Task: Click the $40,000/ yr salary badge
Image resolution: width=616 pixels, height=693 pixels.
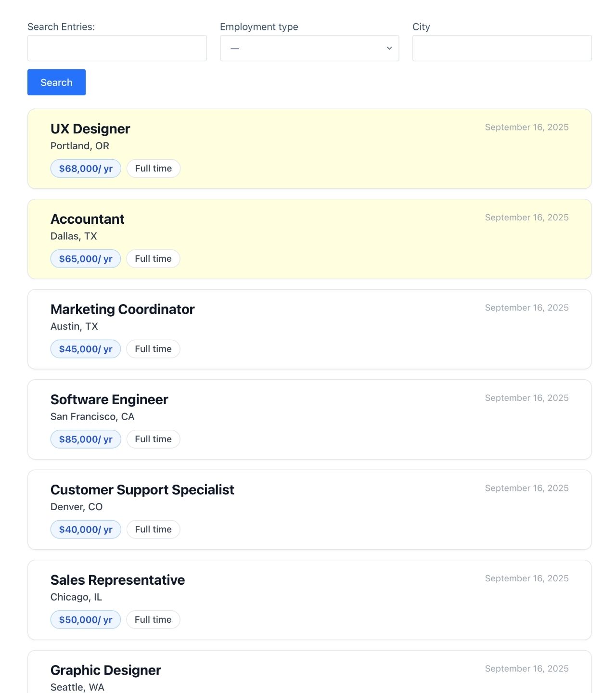Action: point(86,529)
